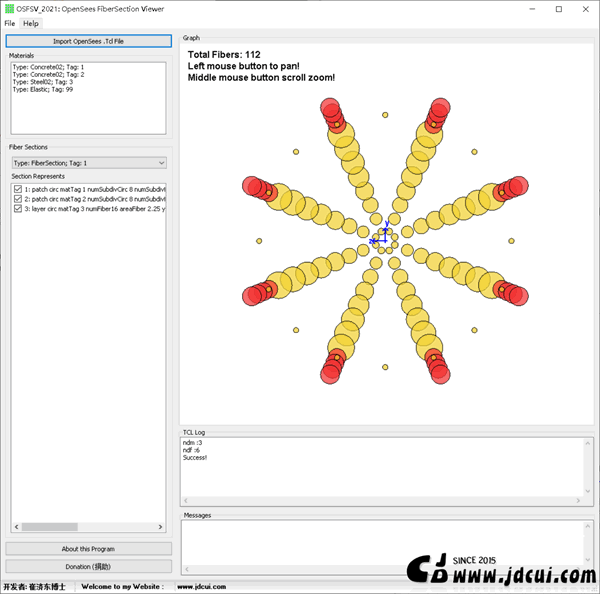The image size is (600, 594).
Task: Click the Donation button
Action: [88, 566]
